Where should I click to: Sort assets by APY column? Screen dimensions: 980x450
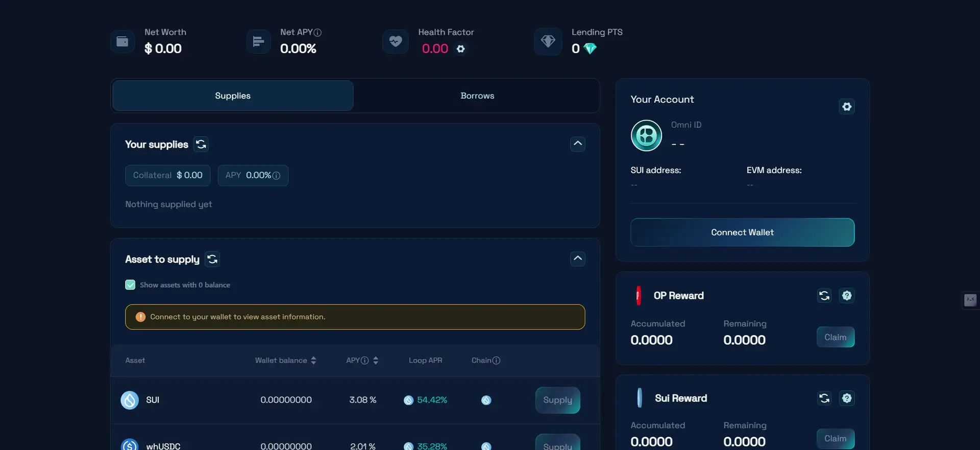[376, 361]
